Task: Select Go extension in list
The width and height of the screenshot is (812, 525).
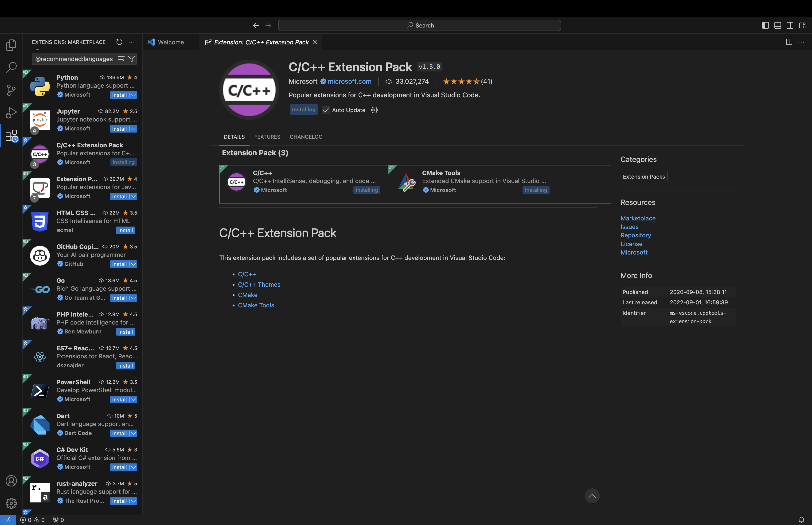Action: pyautogui.click(x=82, y=289)
